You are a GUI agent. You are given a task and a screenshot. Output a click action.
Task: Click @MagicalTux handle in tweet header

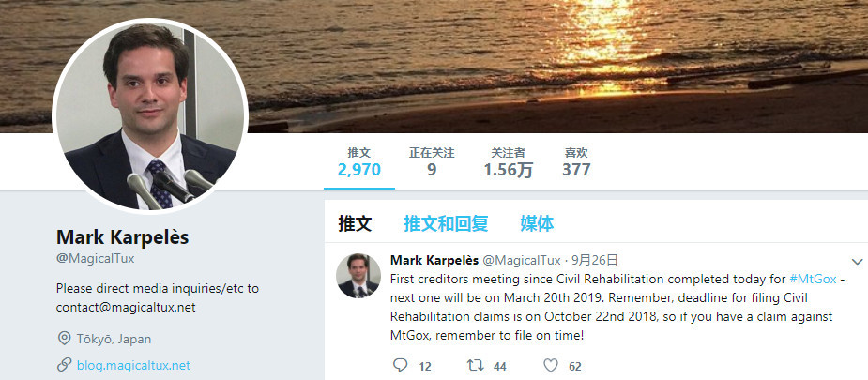522,260
